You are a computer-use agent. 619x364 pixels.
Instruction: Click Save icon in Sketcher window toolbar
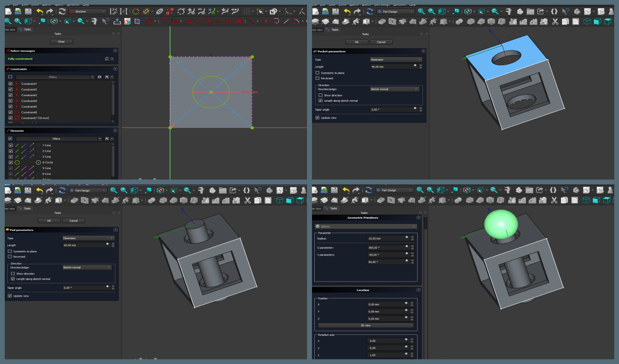(x=28, y=11)
